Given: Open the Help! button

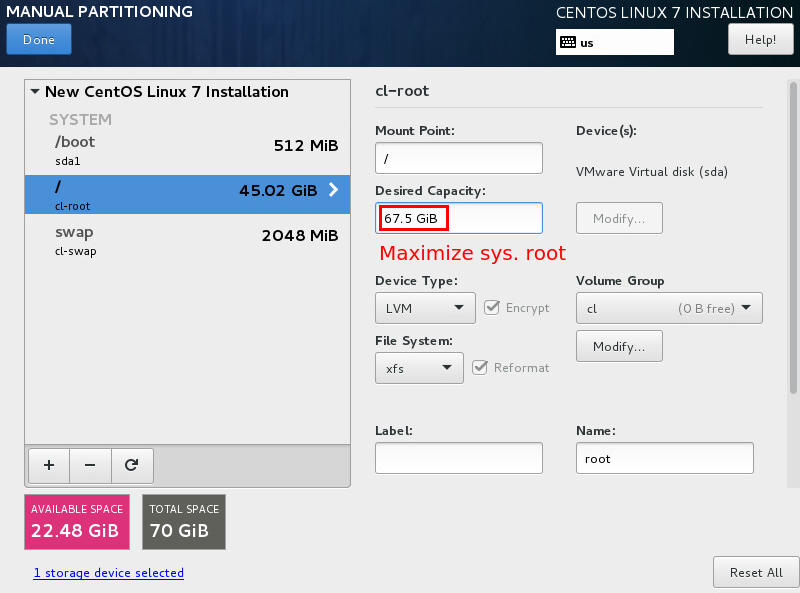Looking at the screenshot, I should (760, 40).
